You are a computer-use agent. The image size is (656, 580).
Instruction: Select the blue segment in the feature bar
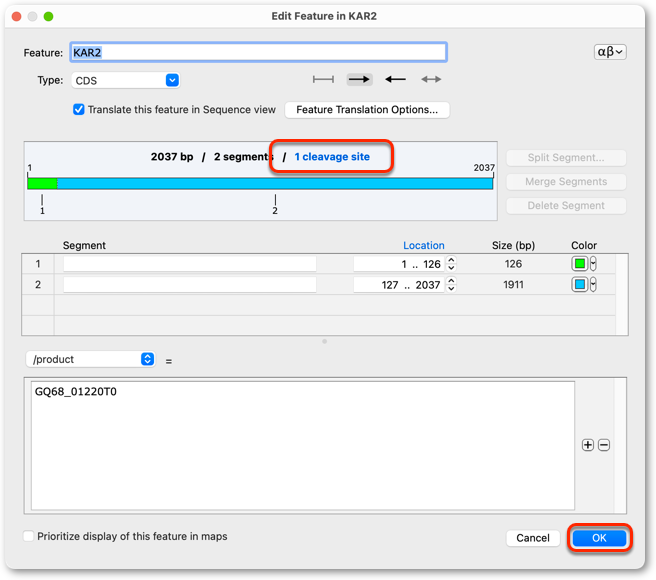(x=275, y=183)
